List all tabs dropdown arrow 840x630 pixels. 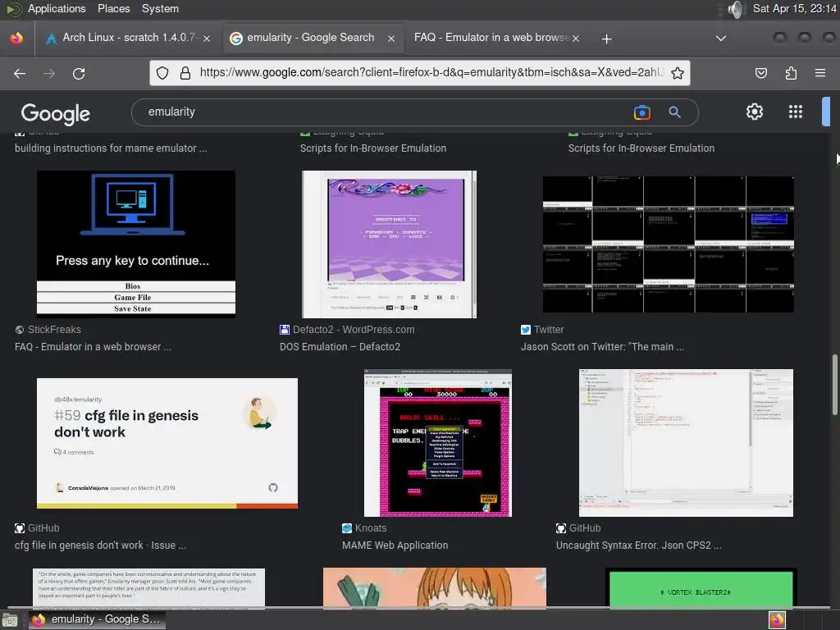[x=721, y=39]
